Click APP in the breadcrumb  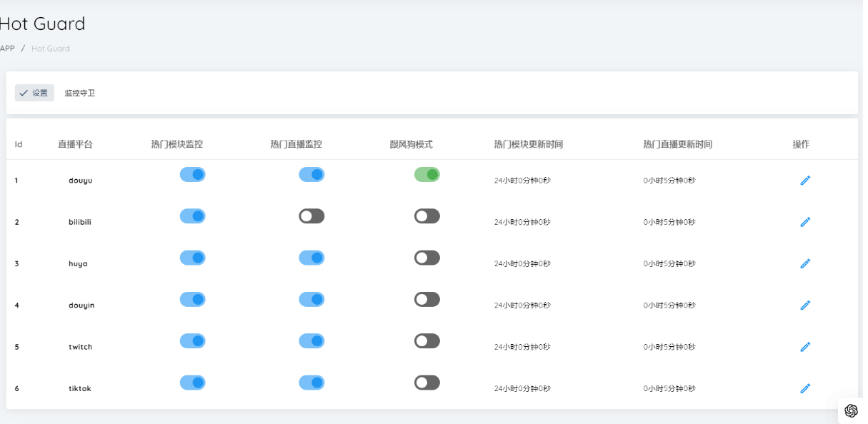tap(7, 49)
